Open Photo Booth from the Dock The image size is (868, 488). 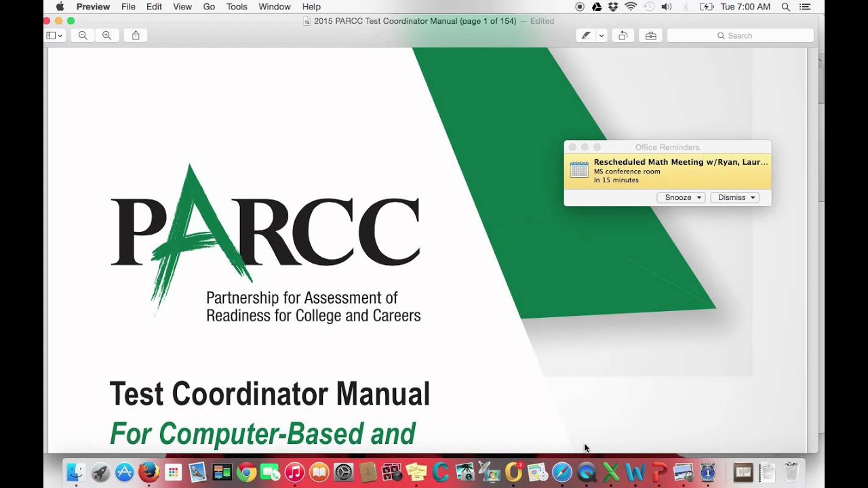[392, 472]
